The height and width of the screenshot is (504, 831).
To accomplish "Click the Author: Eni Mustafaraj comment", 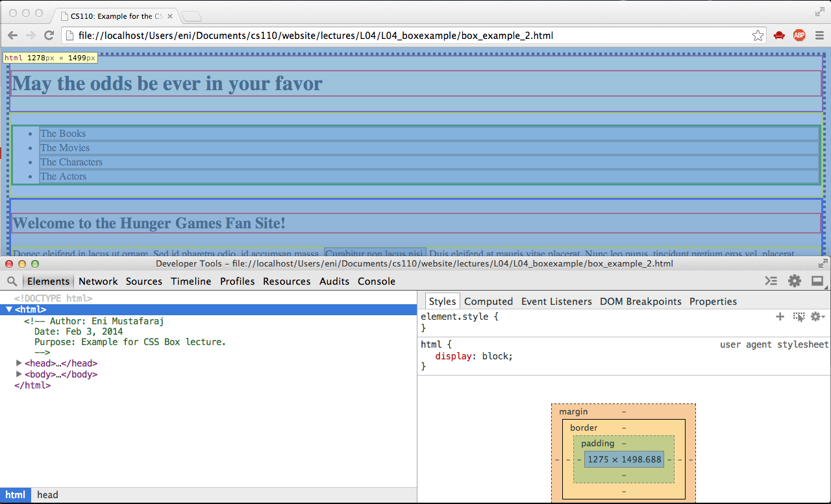I will tap(93, 320).
